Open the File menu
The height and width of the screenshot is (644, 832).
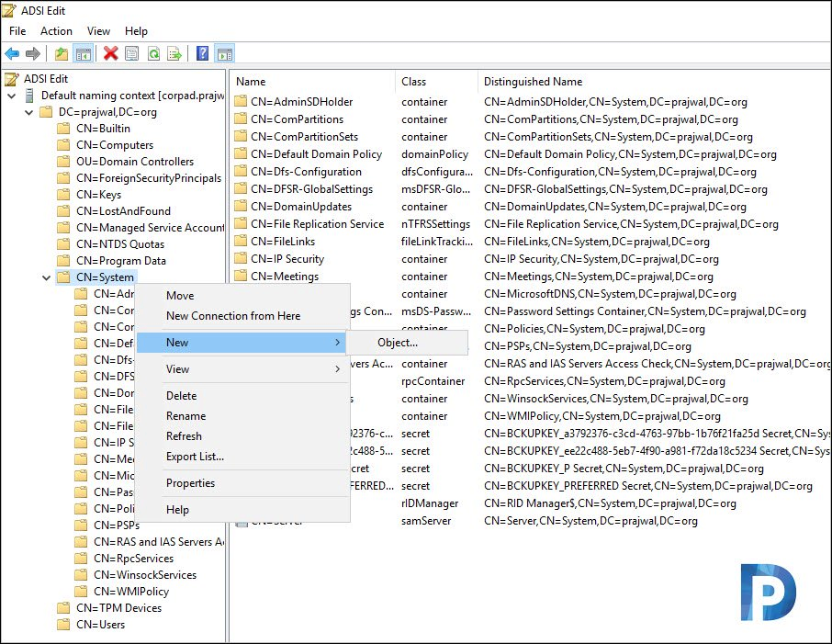tap(17, 31)
